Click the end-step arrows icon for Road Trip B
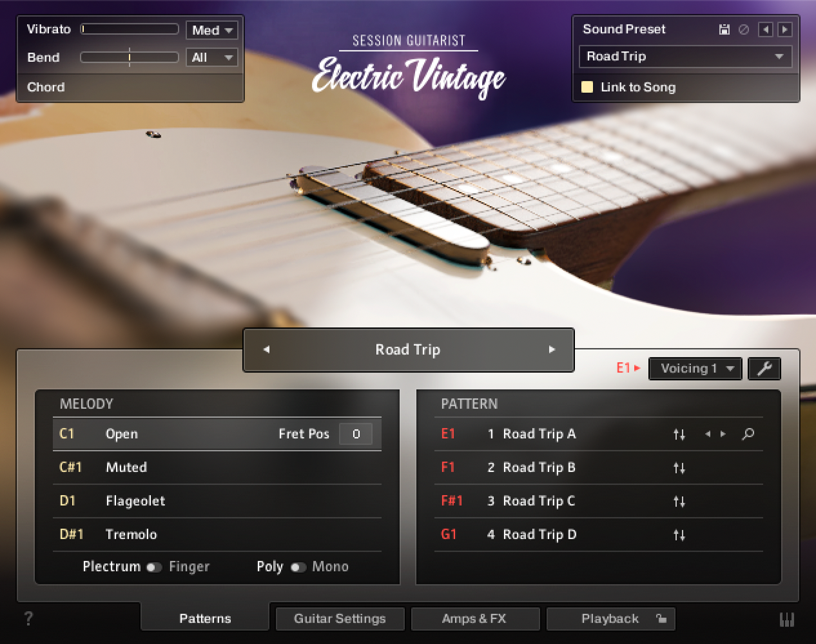Screen dimensions: 816x644 pos(679,467)
